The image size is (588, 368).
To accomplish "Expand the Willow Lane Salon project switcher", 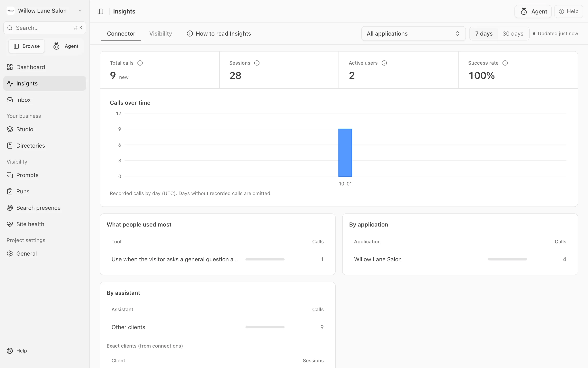I will [x=45, y=11].
